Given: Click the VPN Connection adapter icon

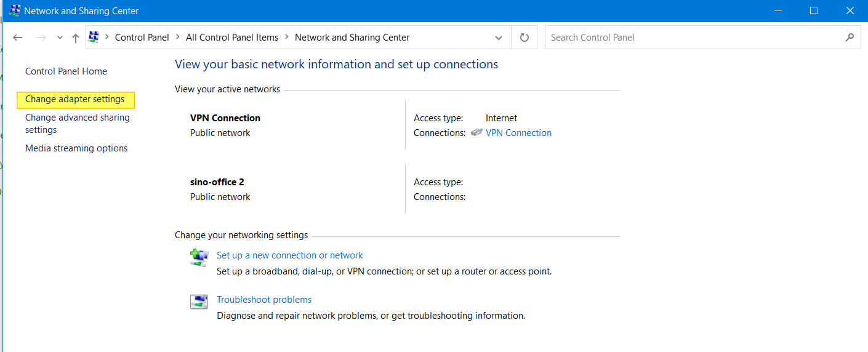Looking at the screenshot, I should (x=476, y=133).
